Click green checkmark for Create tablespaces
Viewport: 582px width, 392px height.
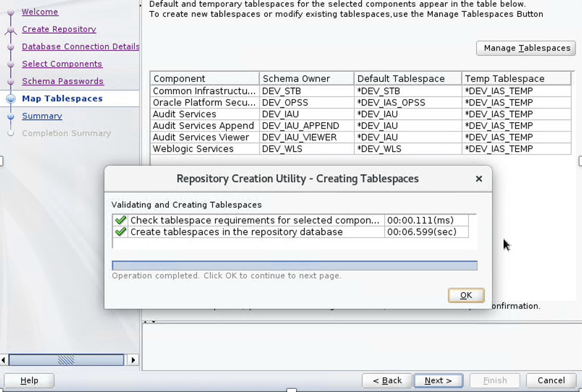121,232
